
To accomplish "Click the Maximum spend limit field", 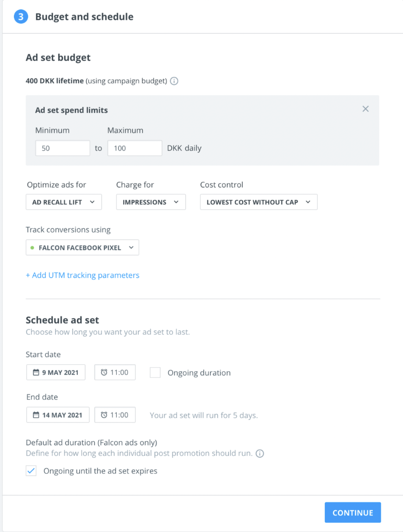I will point(135,148).
